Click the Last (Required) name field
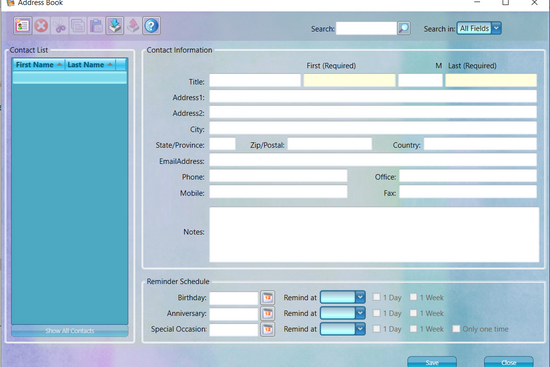Screen dimensions: 550x367 click(491, 80)
